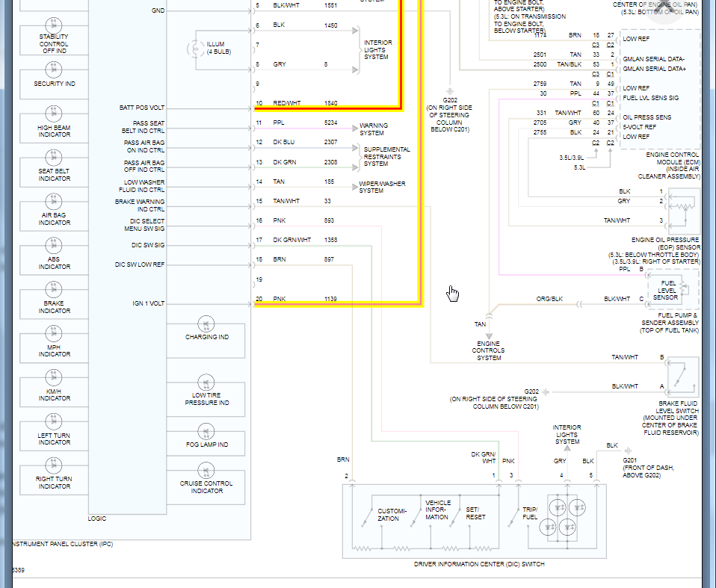Click the G202 ground symbol near steering column
Screen dimensions: 716x588
[x=450, y=91]
